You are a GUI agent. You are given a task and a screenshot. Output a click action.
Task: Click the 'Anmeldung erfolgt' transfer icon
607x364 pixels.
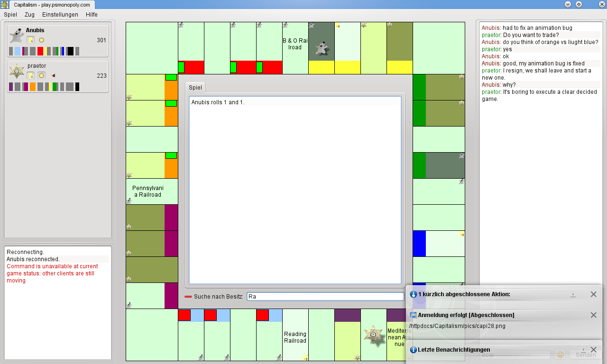tap(414, 315)
